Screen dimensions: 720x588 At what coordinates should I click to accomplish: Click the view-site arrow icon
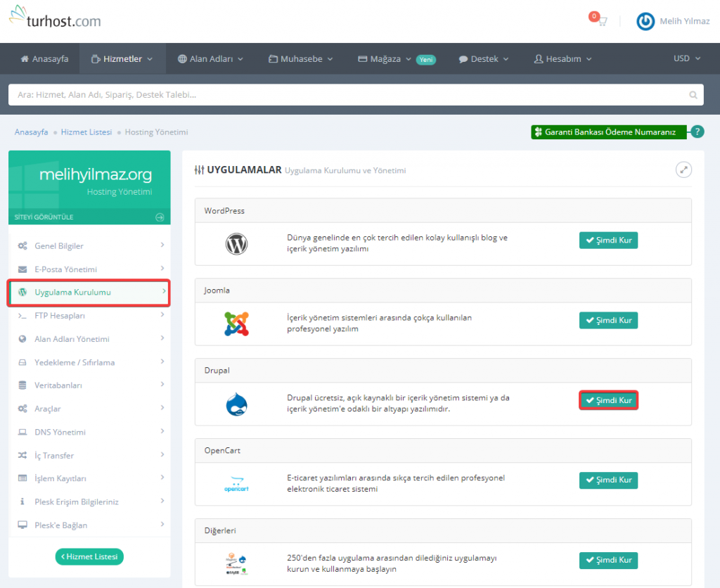pyautogui.click(x=160, y=217)
